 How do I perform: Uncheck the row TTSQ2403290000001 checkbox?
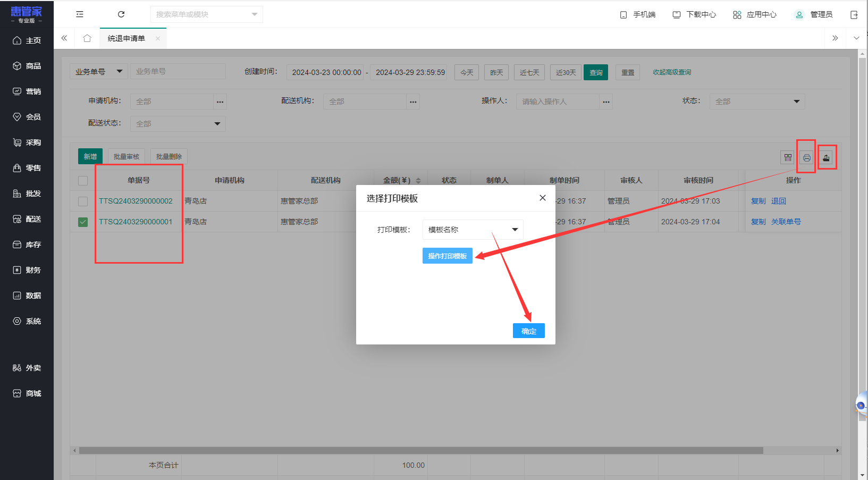click(x=83, y=222)
